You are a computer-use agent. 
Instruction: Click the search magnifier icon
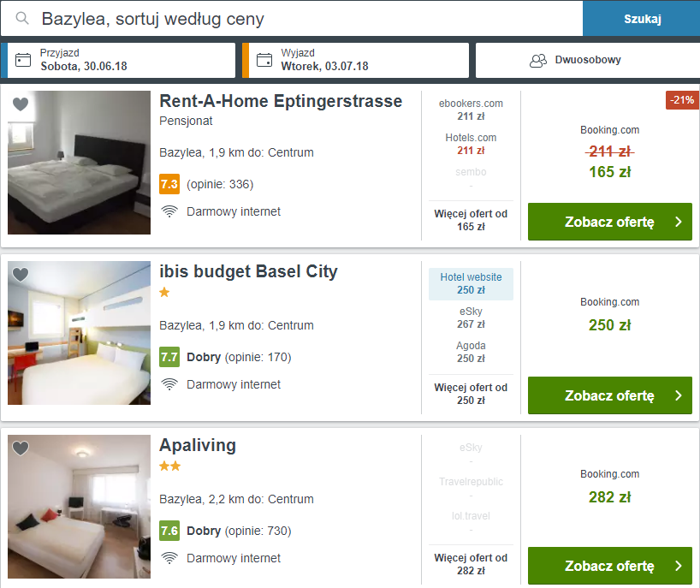22,18
